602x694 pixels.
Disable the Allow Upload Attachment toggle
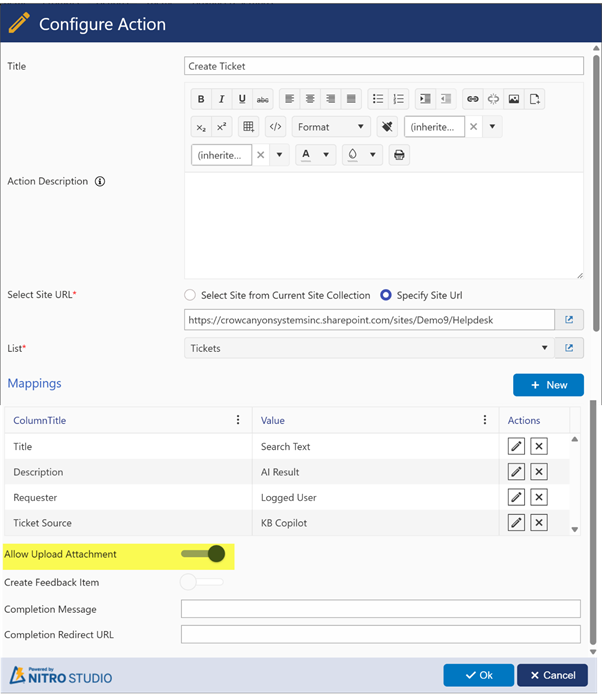pos(203,554)
